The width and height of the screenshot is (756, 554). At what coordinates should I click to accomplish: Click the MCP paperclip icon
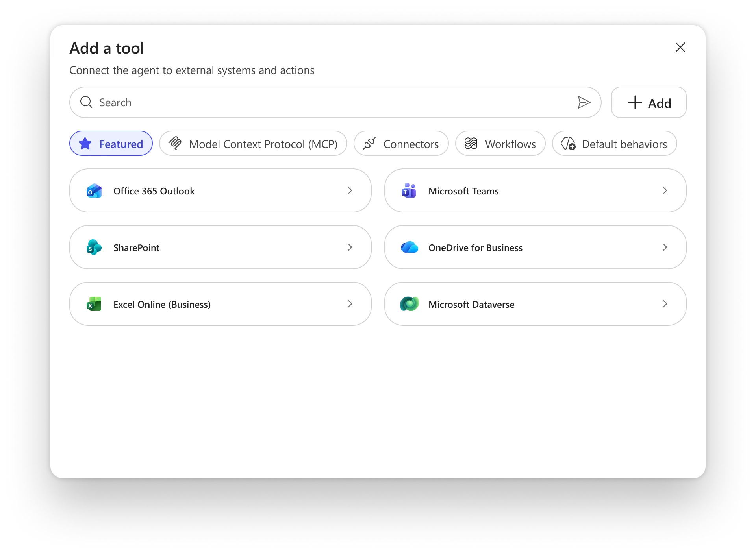pyautogui.click(x=175, y=143)
